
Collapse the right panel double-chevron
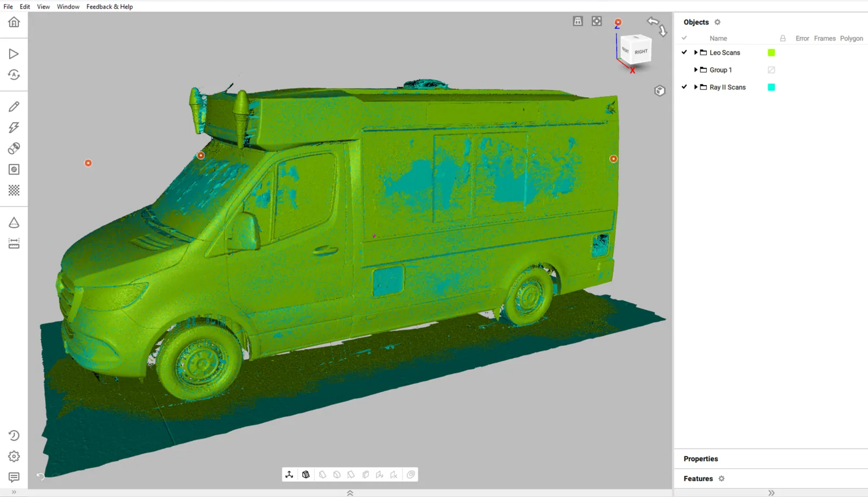pos(771,493)
